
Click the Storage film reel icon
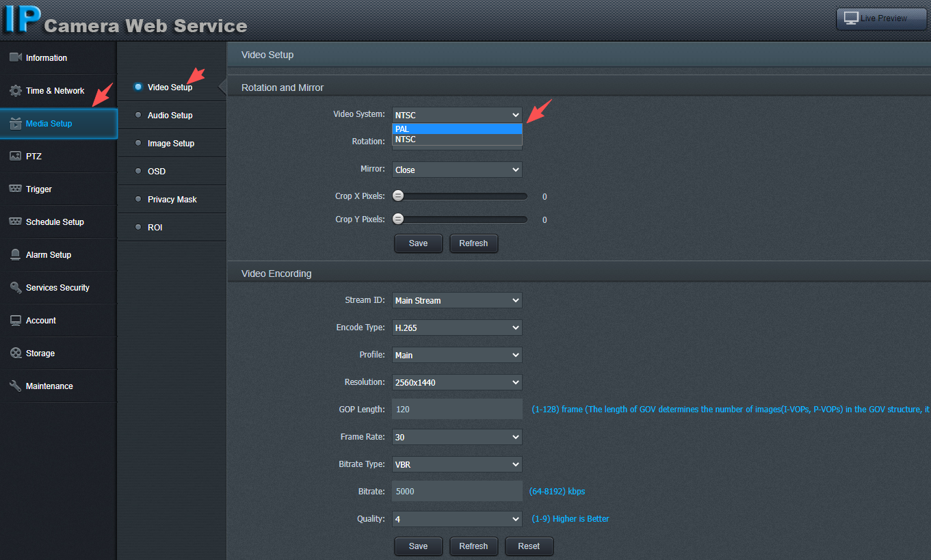[x=16, y=353]
